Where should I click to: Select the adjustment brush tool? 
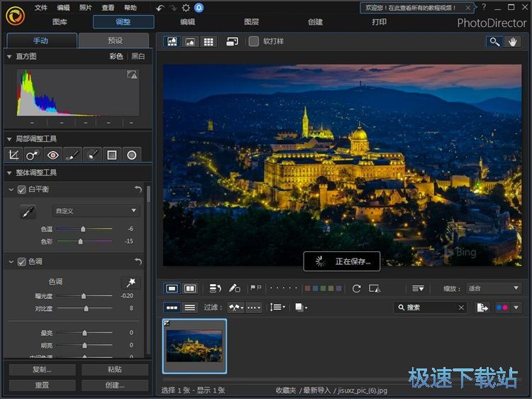coord(72,155)
